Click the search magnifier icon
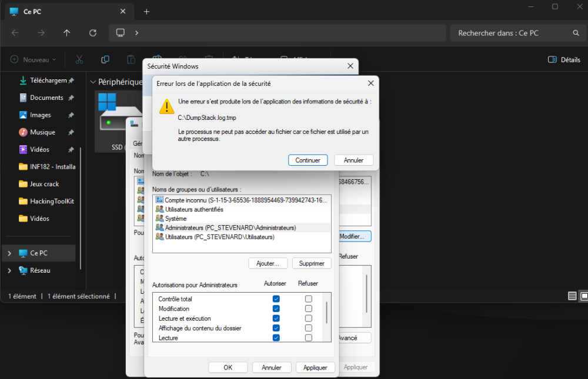The height and width of the screenshot is (379, 588). (x=576, y=33)
